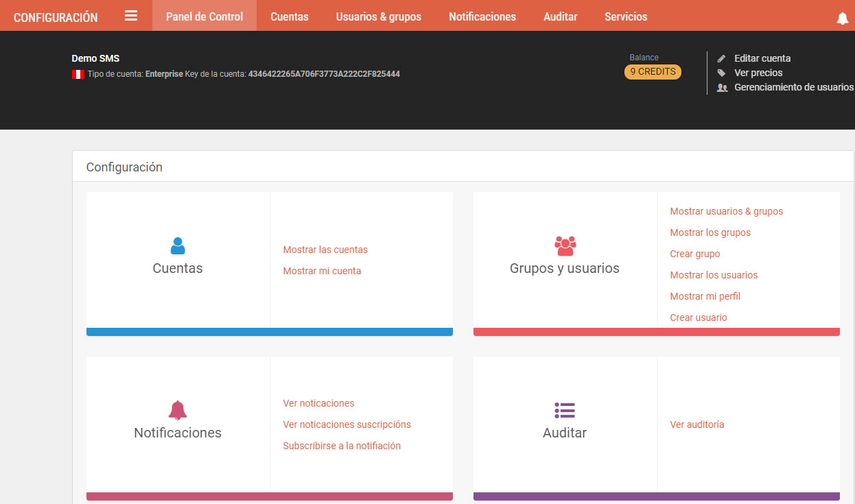Click the purple list icon above Auditar

point(565,410)
